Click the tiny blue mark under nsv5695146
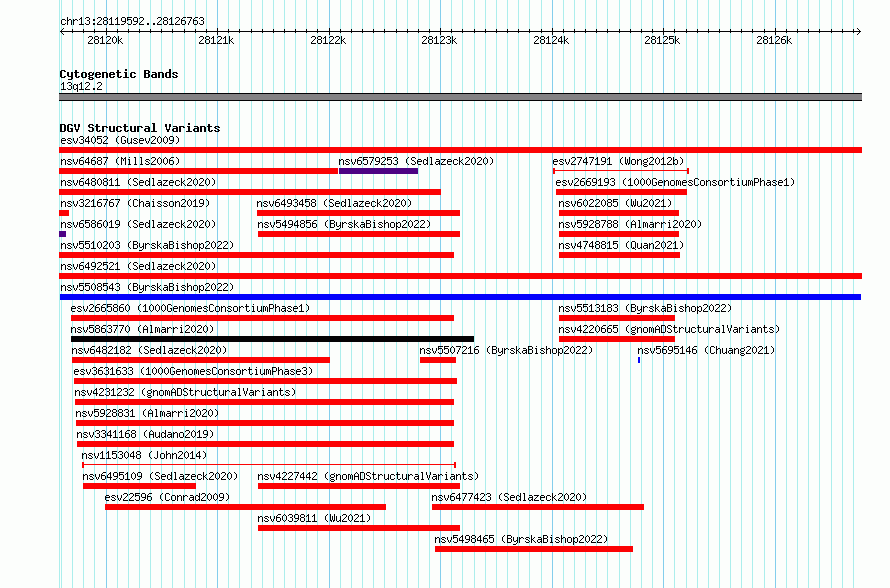 tap(639, 360)
